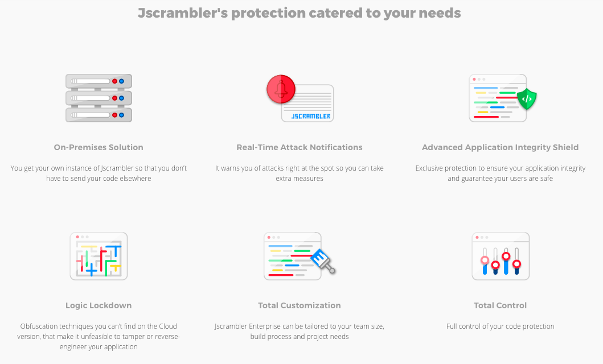
Task: Click the third slider knob in Total Control icon
Action: coord(506,256)
